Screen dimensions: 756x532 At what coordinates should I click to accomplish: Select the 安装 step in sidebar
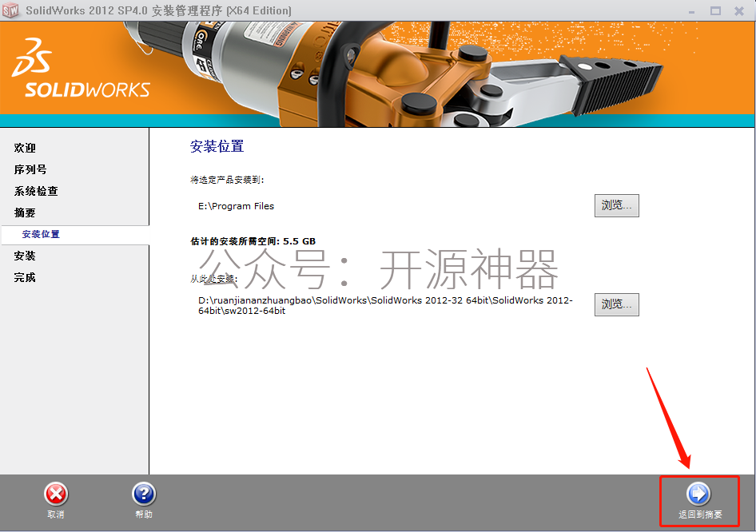(x=25, y=256)
